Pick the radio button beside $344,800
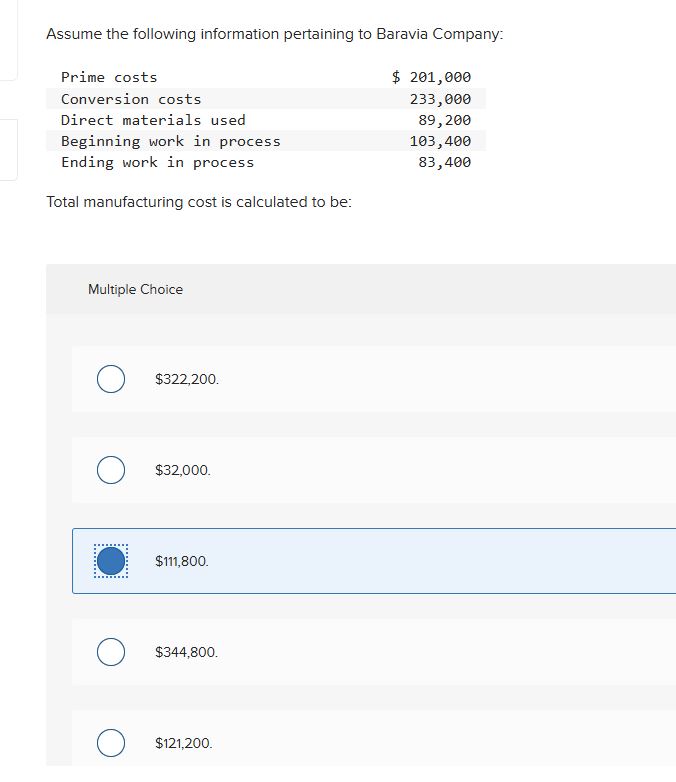The width and height of the screenshot is (676, 782). [111, 652]
